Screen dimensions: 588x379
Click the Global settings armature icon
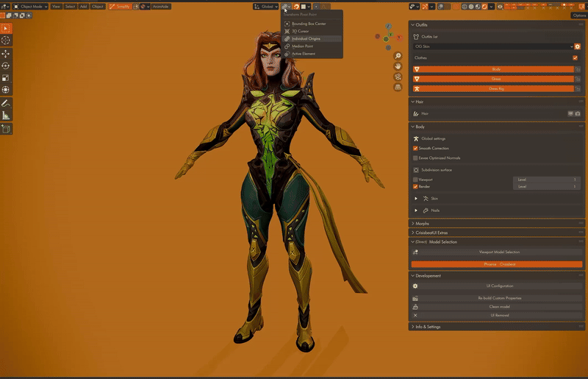[x=416, y=138]
